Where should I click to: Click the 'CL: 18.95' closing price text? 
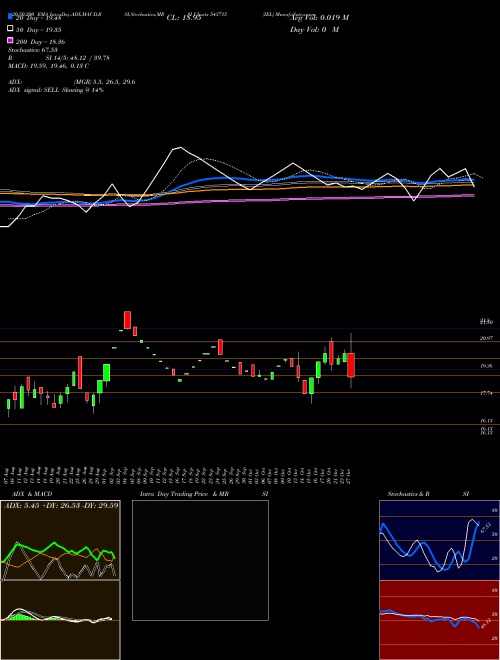coord(184,18)
